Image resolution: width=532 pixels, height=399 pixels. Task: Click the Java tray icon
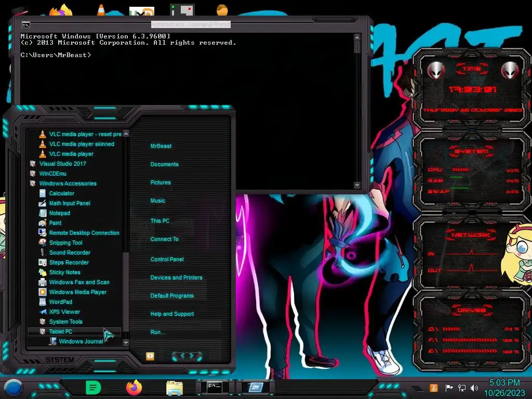coord(434,388)
